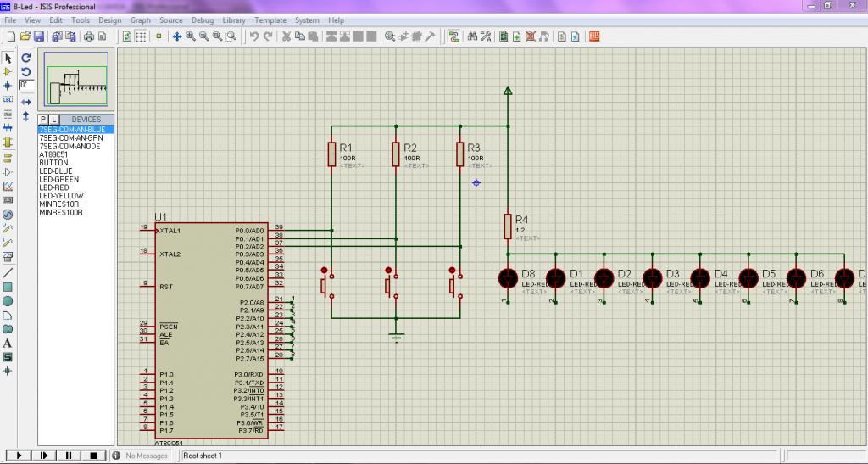Click the Play simulation button
The width and height of the screenshot is (868, 464).
(x=19, y=456)
